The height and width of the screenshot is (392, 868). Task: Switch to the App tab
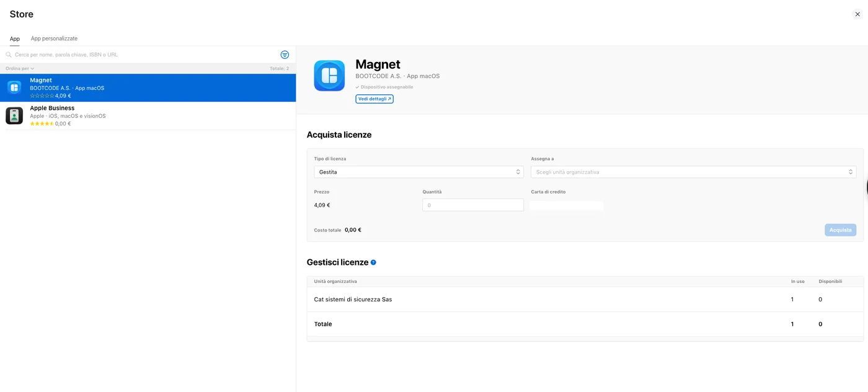(x=15, y=38)
